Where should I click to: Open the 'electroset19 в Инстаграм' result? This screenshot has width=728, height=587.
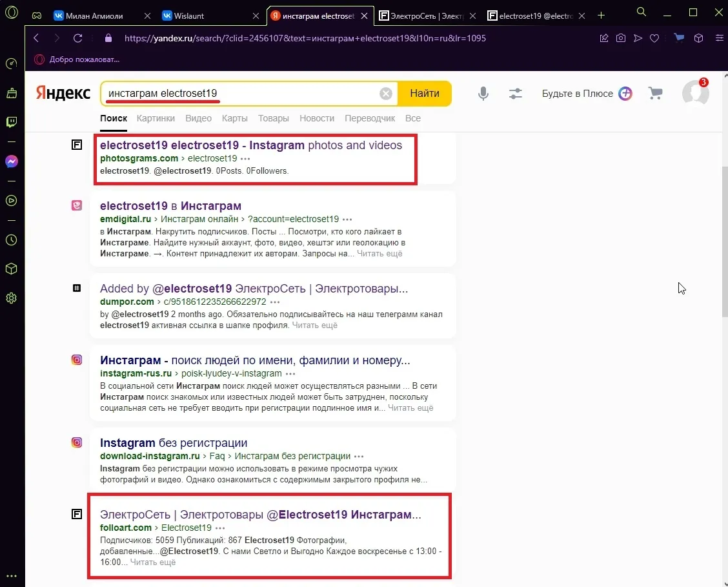click(x=170, y=206)
